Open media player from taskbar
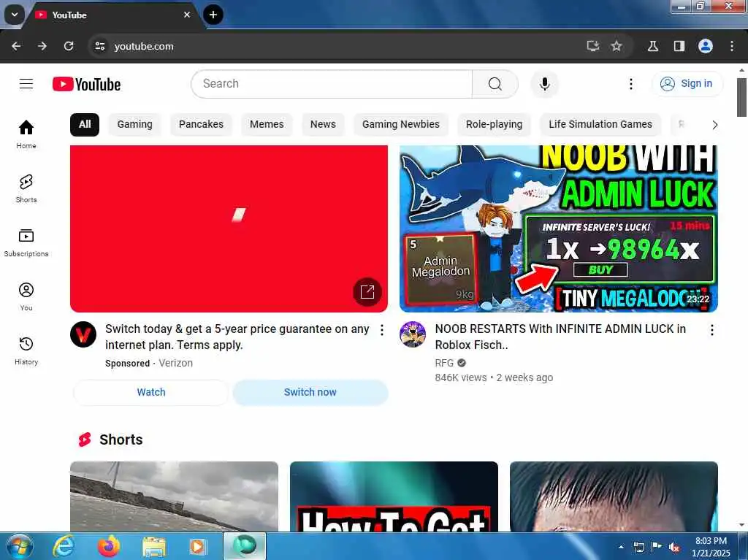 (197, 547)
